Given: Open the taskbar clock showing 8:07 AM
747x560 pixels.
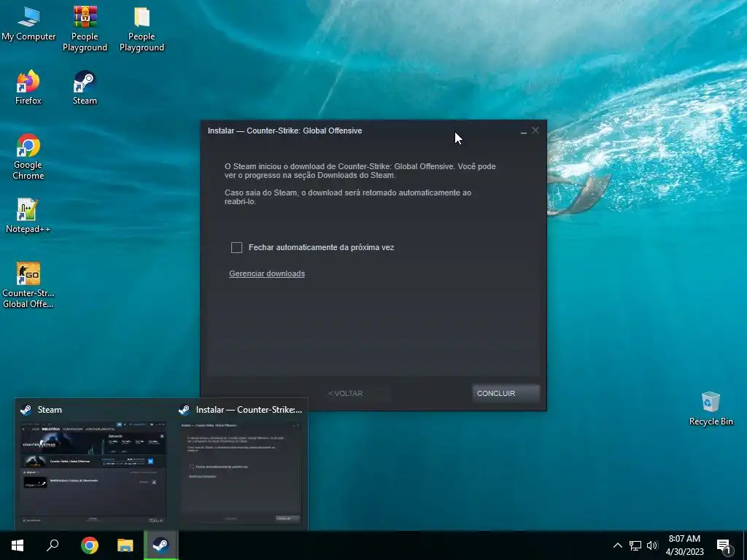Looking at the screenshot, I should [x=684, y=545].
